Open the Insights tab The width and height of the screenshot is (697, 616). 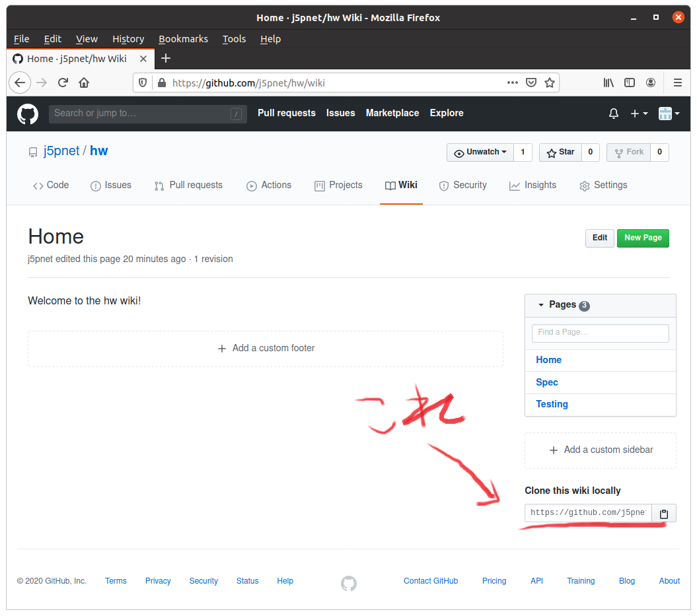tap(532, 186)
